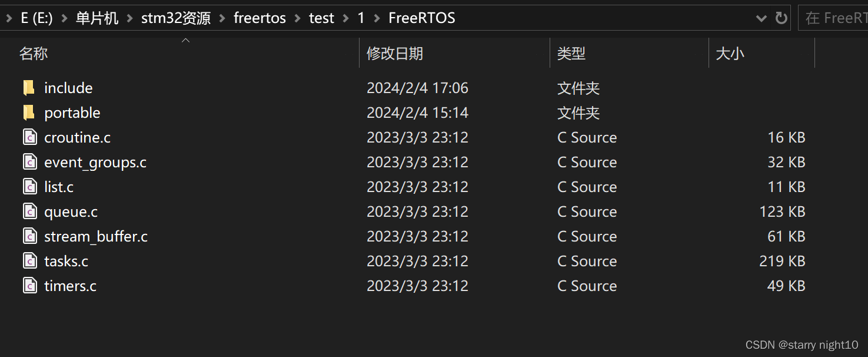Click size 123 KB of queue.c

click(782, 211)
